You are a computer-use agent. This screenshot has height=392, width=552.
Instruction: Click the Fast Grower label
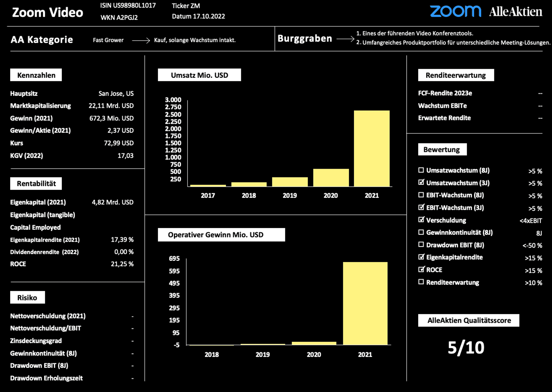click(x=108, y=40)
